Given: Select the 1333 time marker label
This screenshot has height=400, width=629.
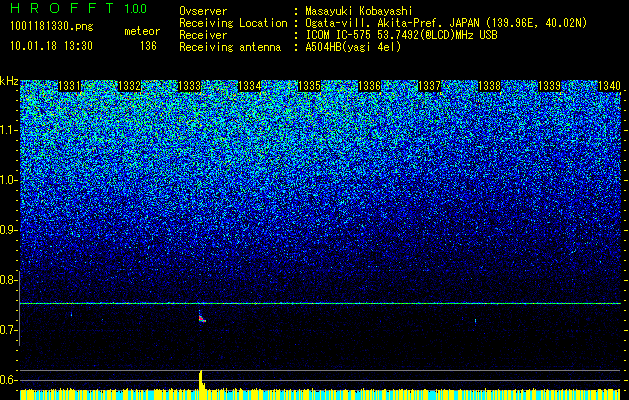Looking at the screenshot, I should (189, 86).
